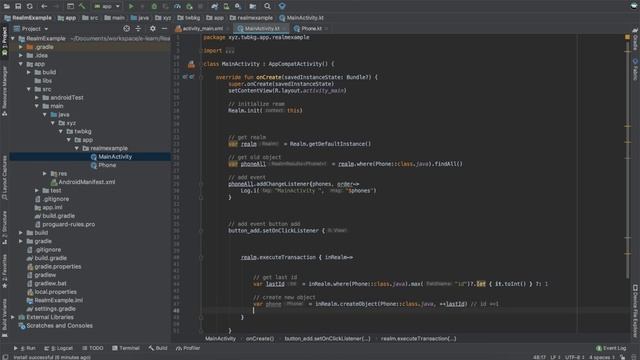Screen dimensions: 640x360
Task: Switch to activity_main.xml editor tab
Action: click(202, 29)
